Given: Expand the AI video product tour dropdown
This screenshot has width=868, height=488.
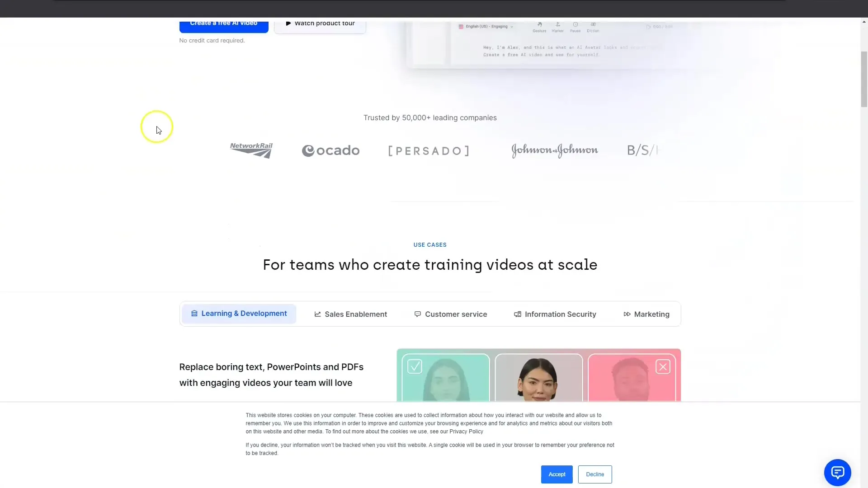Looking at the screenshot, I should click(x=320, y=23).
